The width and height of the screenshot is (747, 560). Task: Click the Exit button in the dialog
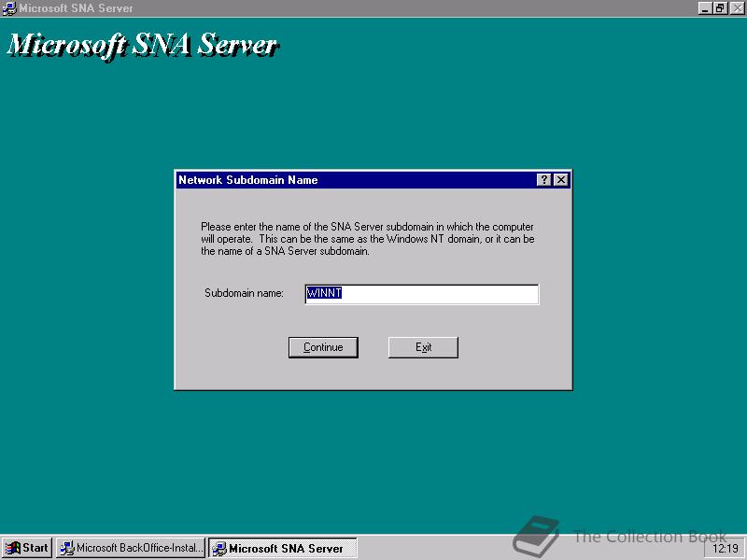[x=423, y=347]
